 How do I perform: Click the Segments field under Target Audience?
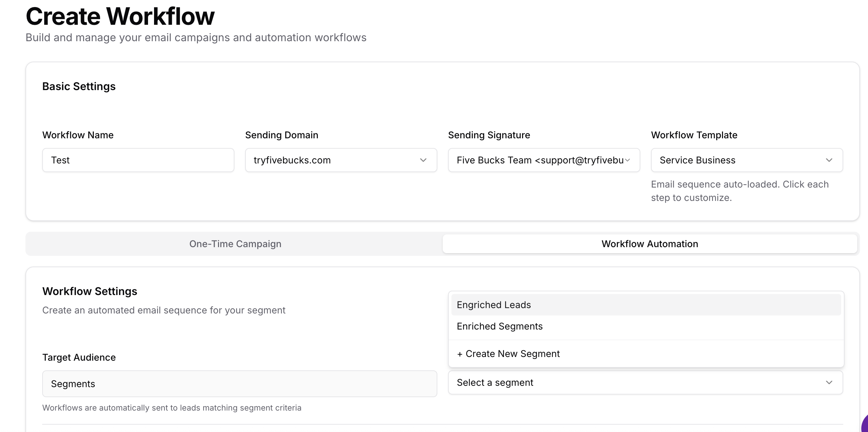point(239,383)
